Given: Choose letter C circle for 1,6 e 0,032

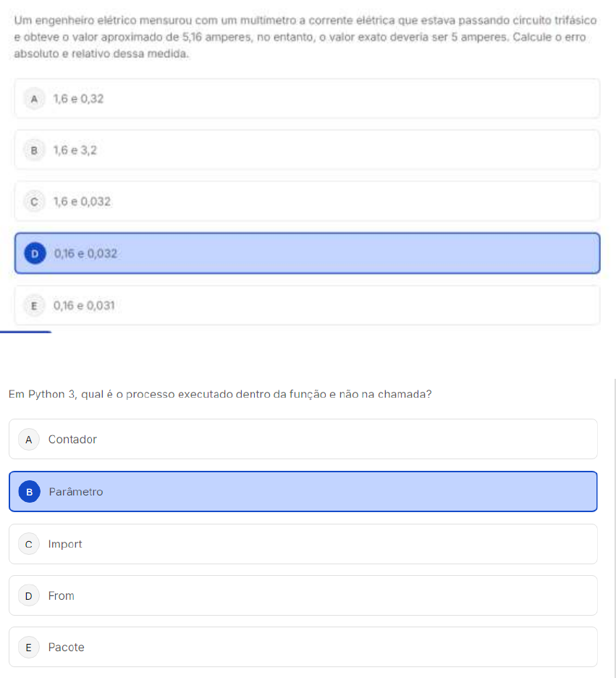Looking at the screenshot, I should pyautogui.click(x=34, y=202).
